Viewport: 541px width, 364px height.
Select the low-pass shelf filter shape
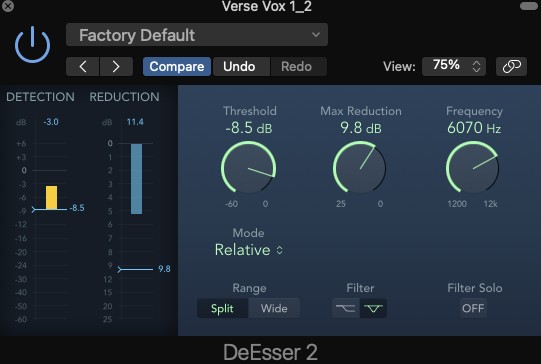point(346,308)
